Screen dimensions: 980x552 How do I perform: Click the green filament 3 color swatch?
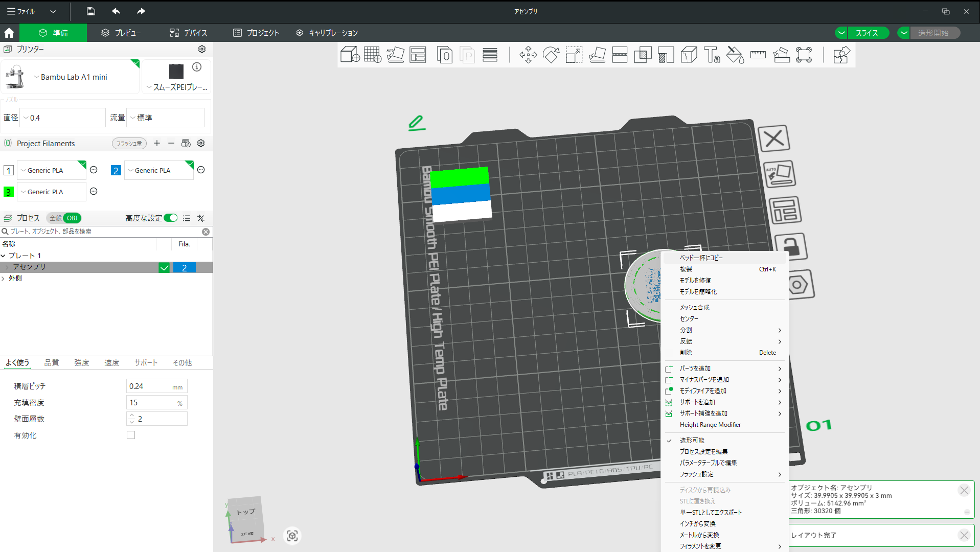pyautogui.click(x=9, y=192)
